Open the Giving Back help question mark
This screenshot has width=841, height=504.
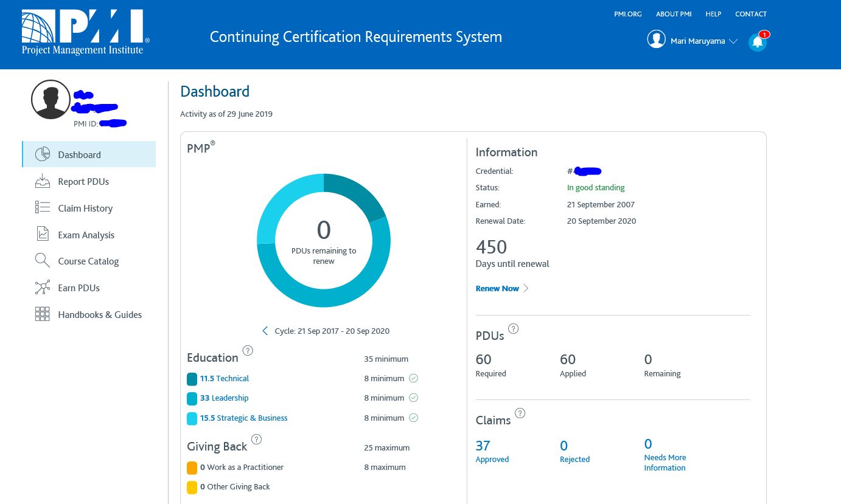click(x=257, y=440)
